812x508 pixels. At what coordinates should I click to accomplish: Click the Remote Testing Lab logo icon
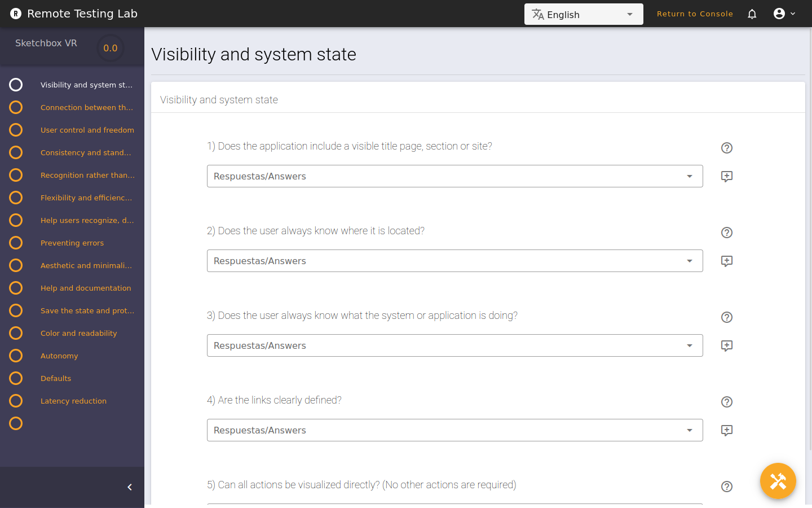coord(15,13)
